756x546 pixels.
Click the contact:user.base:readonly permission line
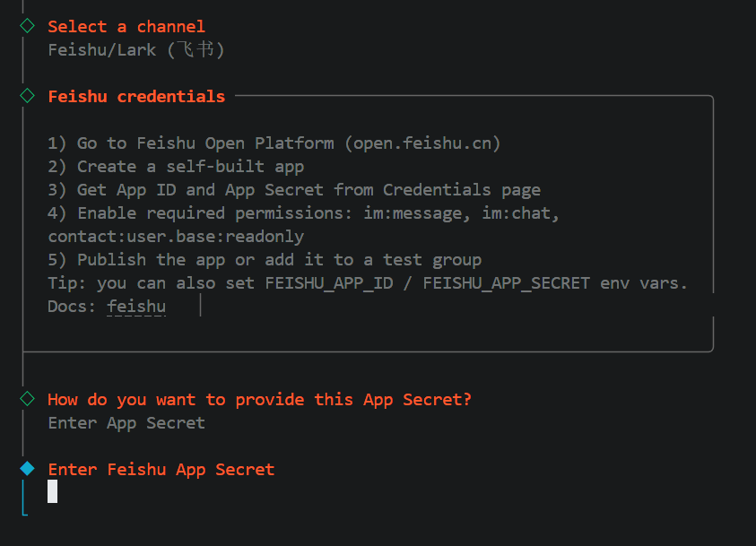point(176,237)
